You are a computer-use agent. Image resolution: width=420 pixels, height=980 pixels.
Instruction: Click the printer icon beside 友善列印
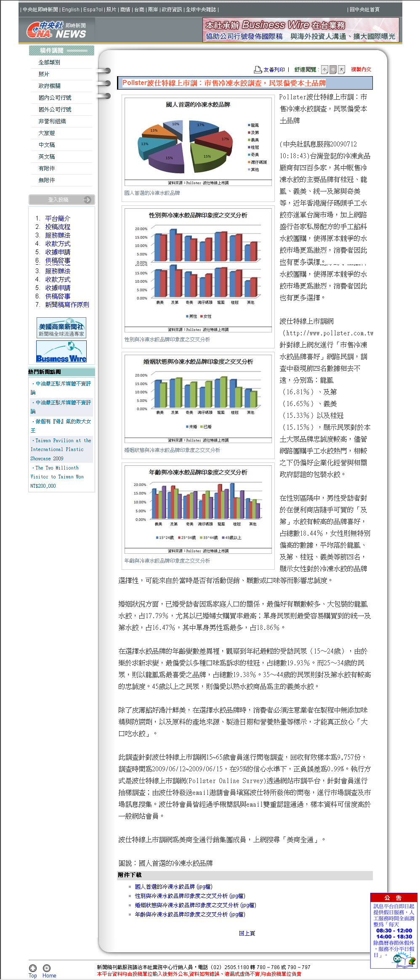258,69
